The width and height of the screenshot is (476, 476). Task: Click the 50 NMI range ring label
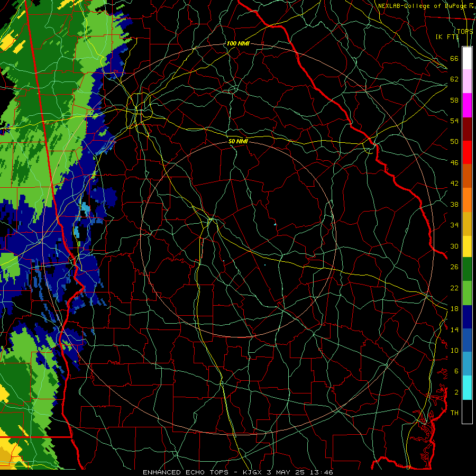pyautogui.click(x=238, y=141)
